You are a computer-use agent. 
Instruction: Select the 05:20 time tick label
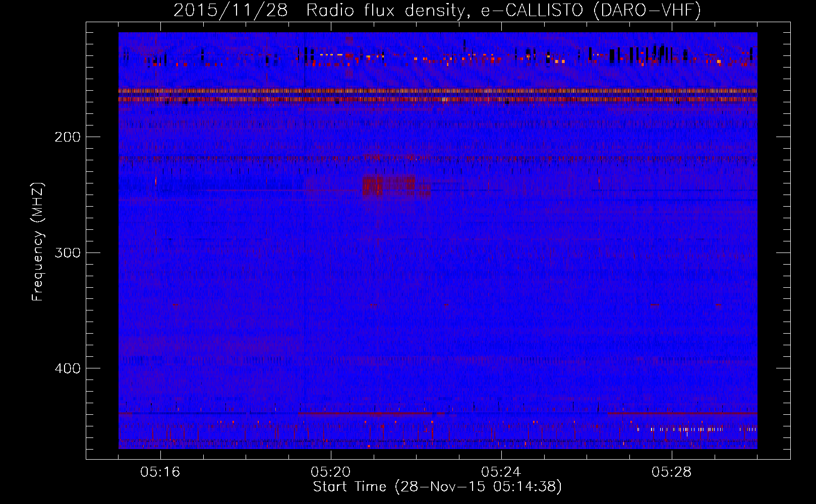coord(331,472)
